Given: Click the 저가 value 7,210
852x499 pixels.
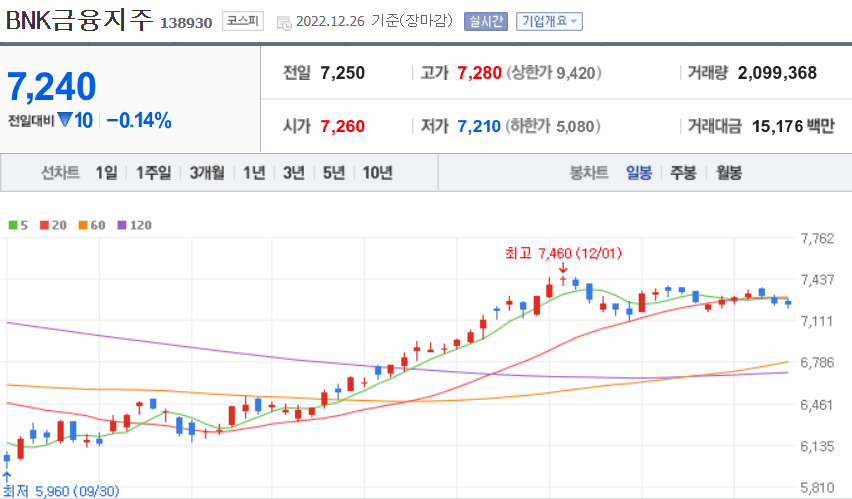Looking at the screenshot, I should (x=479, y=126).
